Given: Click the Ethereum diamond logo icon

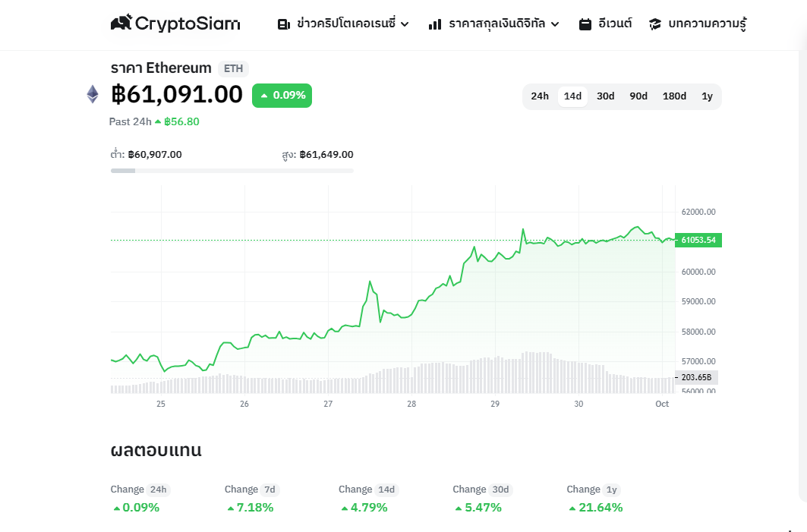Looking at the screenshot, I should (x=93, y=94).
